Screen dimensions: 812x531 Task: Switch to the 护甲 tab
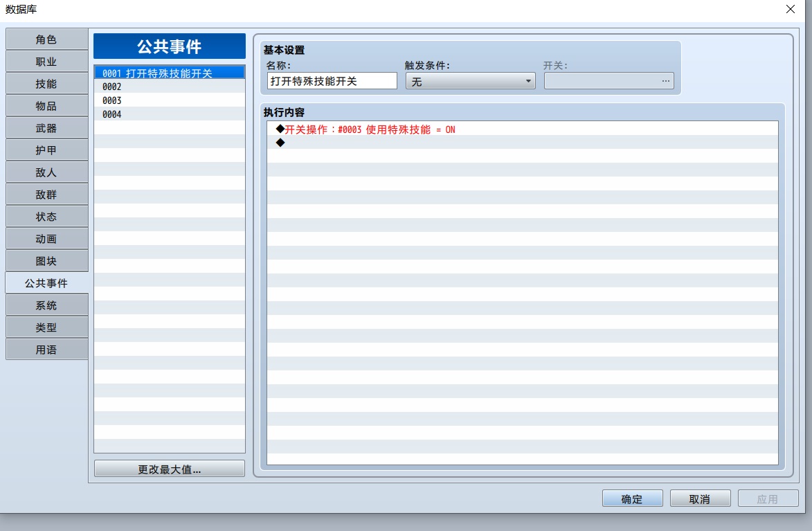point(46,150)
